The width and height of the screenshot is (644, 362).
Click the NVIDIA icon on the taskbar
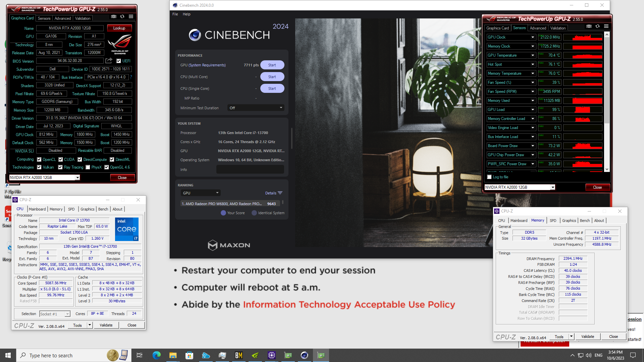(x=255, y=355)
